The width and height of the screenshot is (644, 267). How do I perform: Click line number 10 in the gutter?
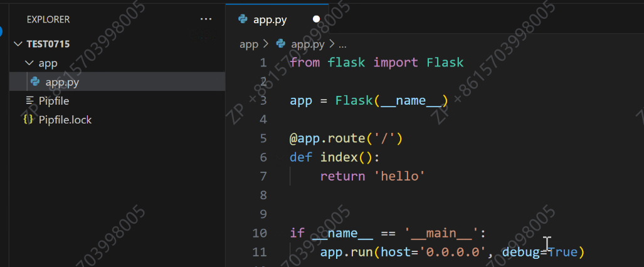click(x=260, y=233)
